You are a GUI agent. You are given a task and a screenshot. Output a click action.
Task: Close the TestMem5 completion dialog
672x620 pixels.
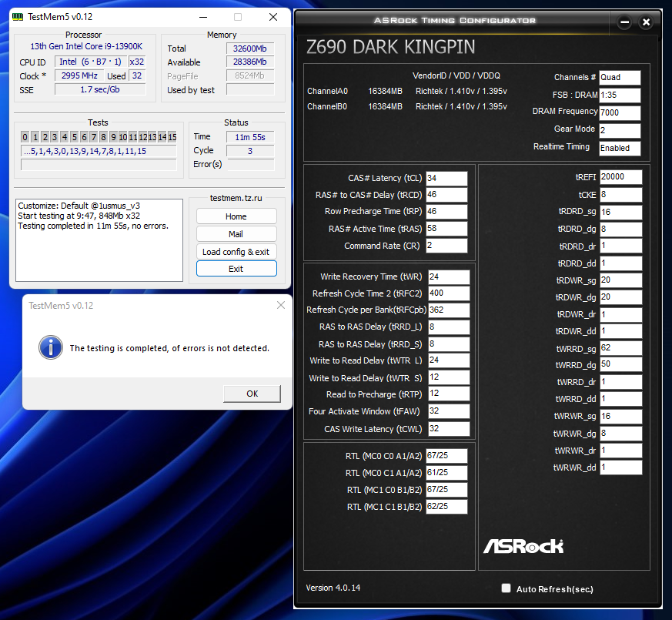click(281, 305)
